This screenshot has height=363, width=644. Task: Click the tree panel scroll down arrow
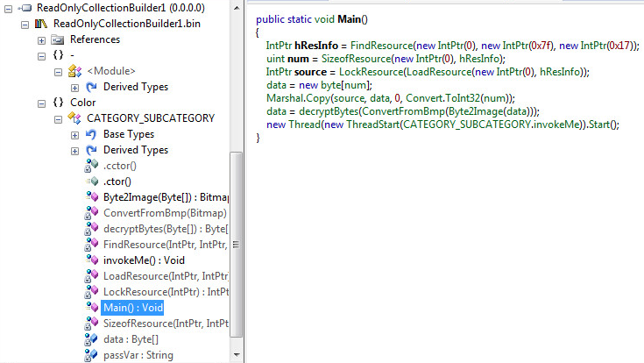pos(237,355)
